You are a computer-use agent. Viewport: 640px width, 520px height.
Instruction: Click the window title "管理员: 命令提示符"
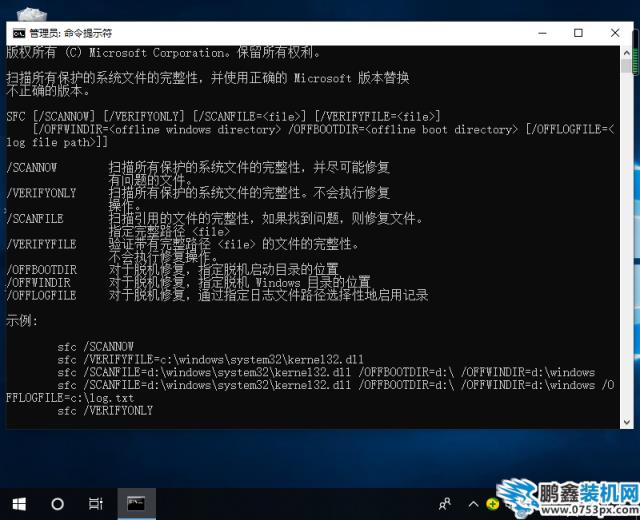pos(71,33)
